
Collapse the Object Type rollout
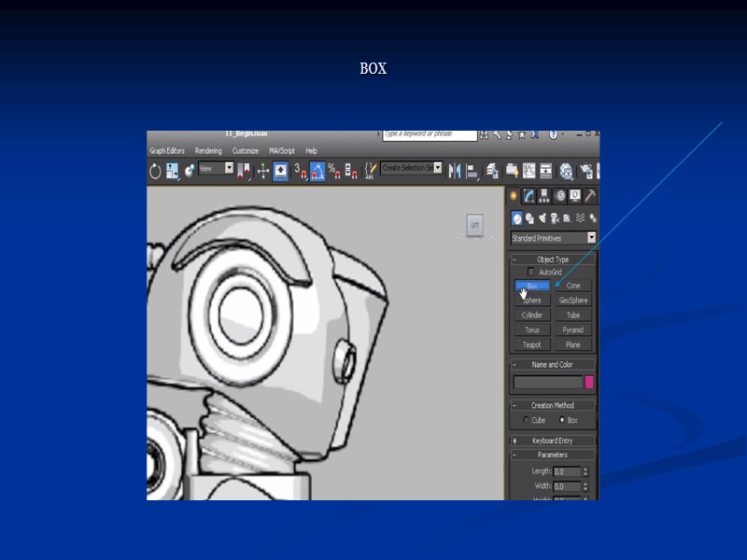click(552, 259)
